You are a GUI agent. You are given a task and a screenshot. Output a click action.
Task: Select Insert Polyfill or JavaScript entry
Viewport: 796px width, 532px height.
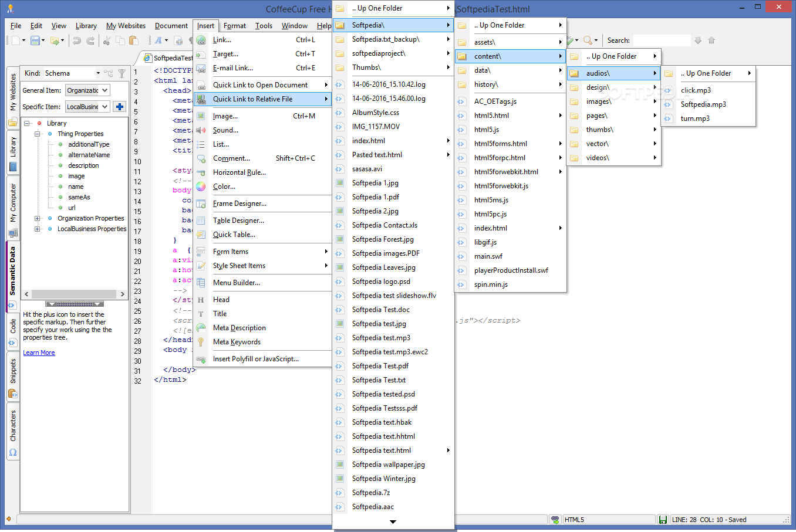262,359
